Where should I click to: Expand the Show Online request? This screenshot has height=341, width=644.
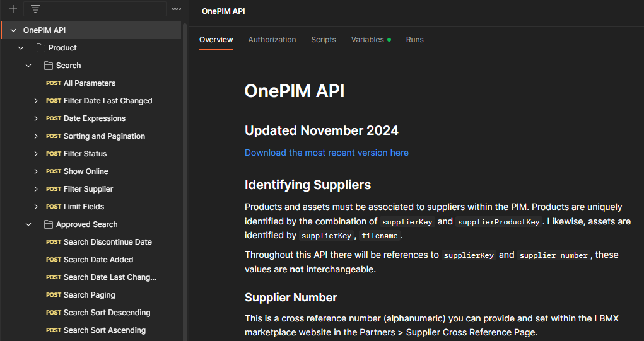(36, 171)
